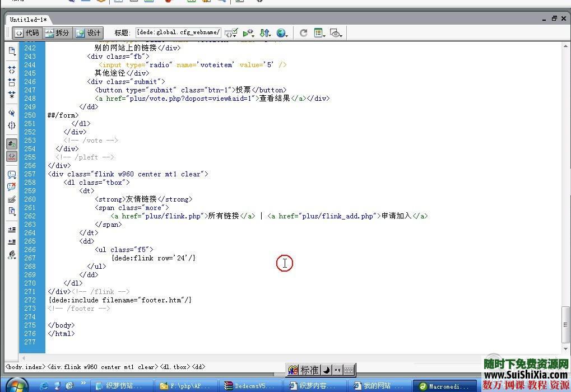571x392 pixels.
Task: Toggle the Line Numbers icon
Action: [12, 144]
